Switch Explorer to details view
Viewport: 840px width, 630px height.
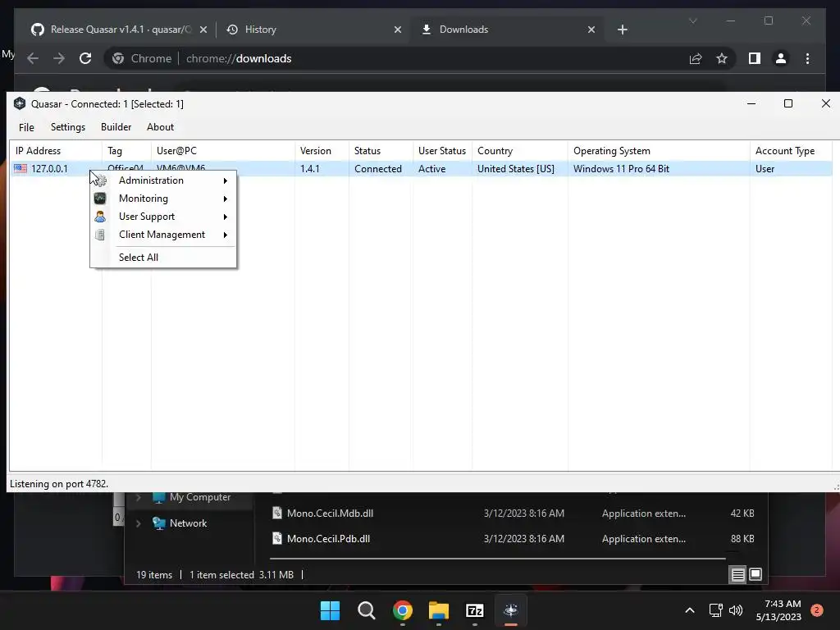pyautogui.click(x=737, y=575)
